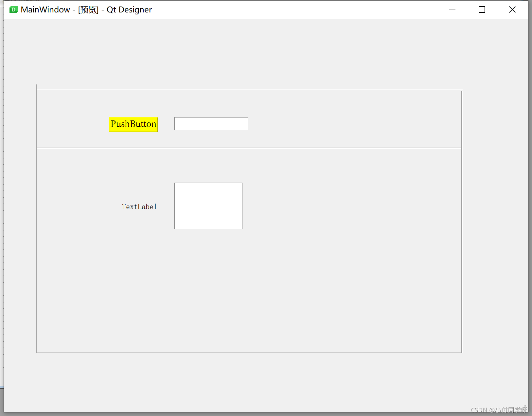Focus the single-line input next to PushButton
This screenshot has height=416, width=532.
point(211,124)
